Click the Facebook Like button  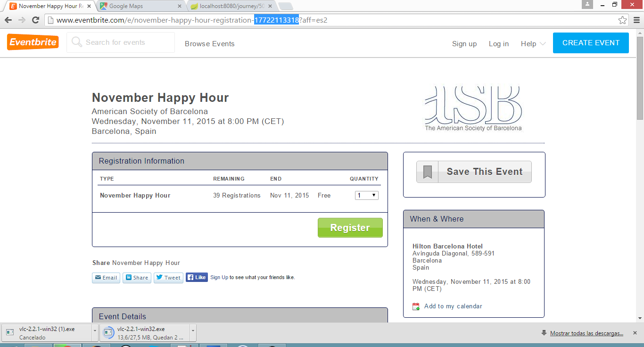pyautogui.click(x=197, y=277)
